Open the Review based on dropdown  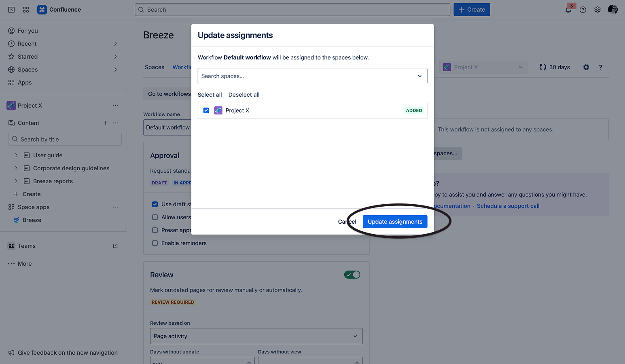click(256, 336)
